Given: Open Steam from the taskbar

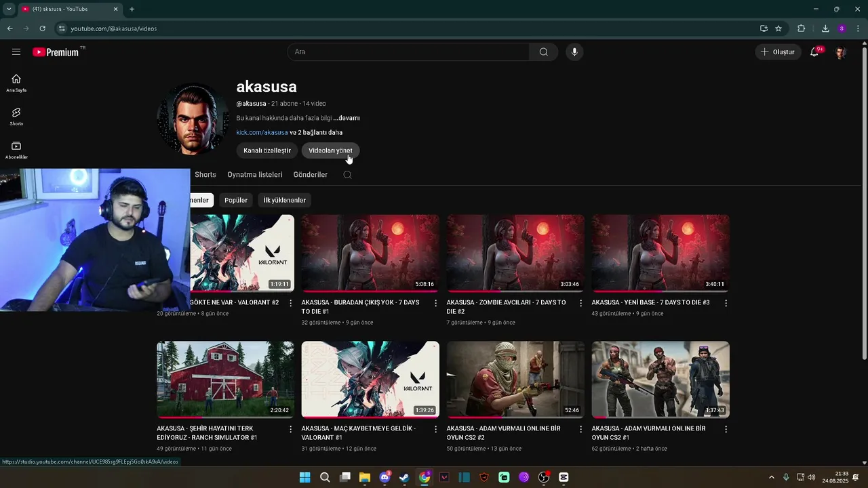Looking at the screenshot, I should (404, 477).
